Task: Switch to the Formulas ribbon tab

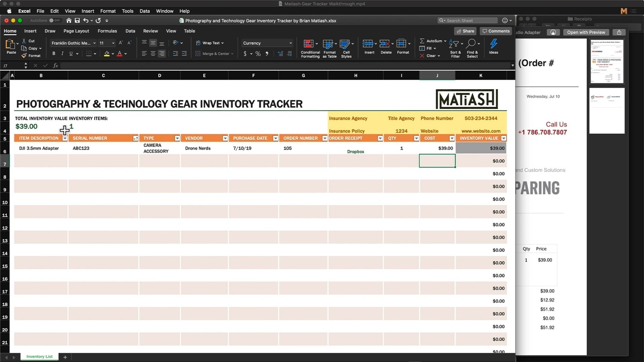Action: [x=107, y=31]
